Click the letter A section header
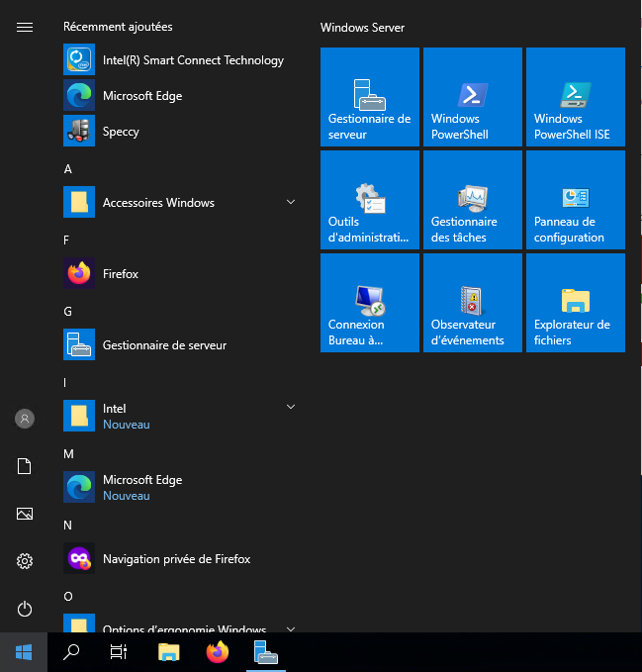642x672 pixels. (67, 169)
